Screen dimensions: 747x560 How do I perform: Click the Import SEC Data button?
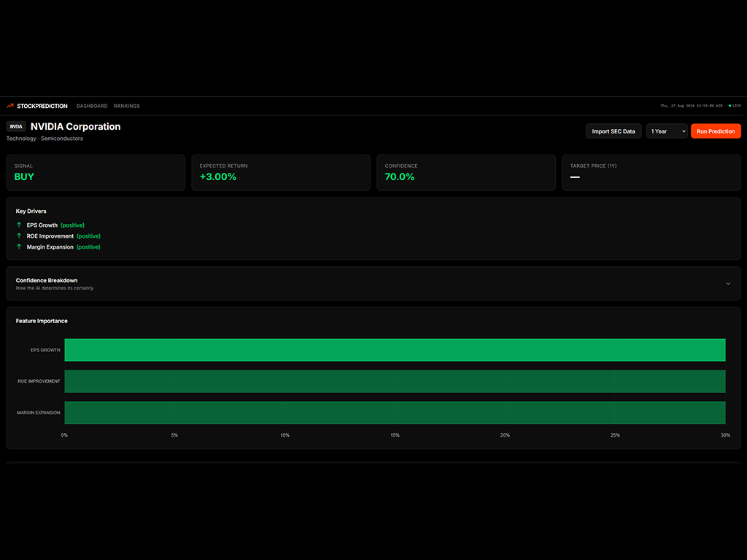[x=613, y=131]
